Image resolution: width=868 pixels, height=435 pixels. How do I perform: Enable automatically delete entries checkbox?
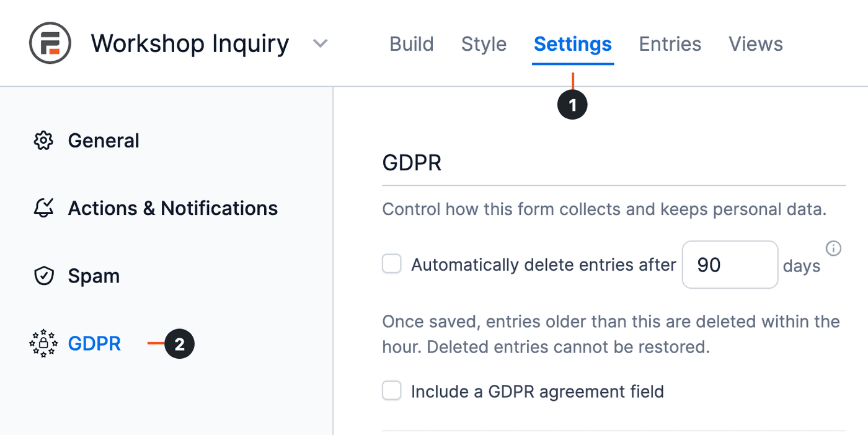point(392,264)
